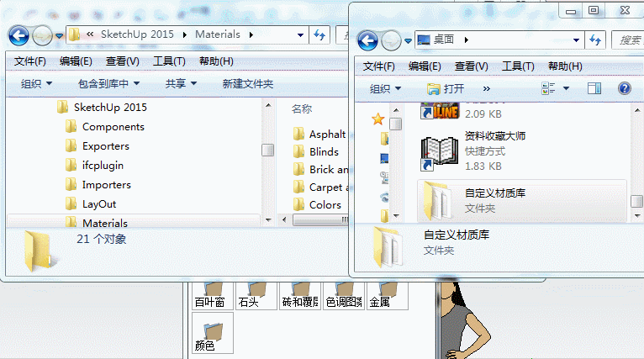The image size is (644, 359).
Task: Click the Materials file list horizontal scrollbar
Action: coord(321,219)
